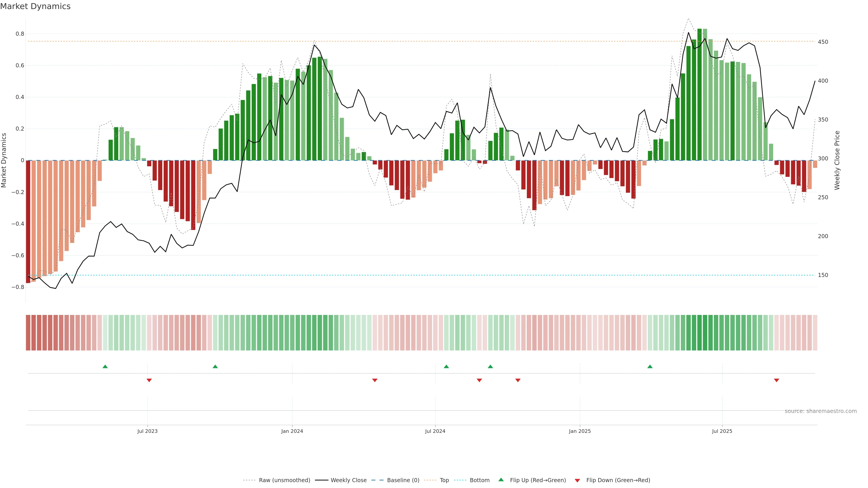Click the Market Dynamics chart title
The height and width of the screenshot is (488, 868).
click(35, 6)
